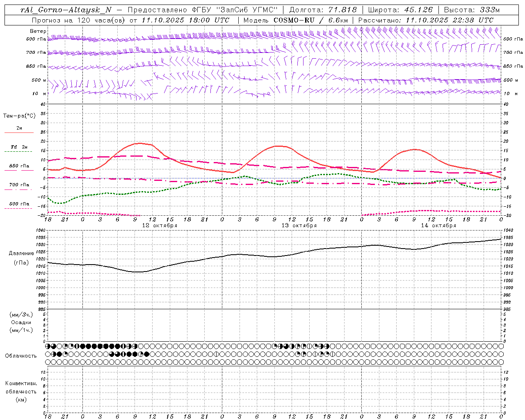Viewport: 525px width, 420px height.
Task: Click the 500 гПа temperature legend entry
Action: coord(19,205)
